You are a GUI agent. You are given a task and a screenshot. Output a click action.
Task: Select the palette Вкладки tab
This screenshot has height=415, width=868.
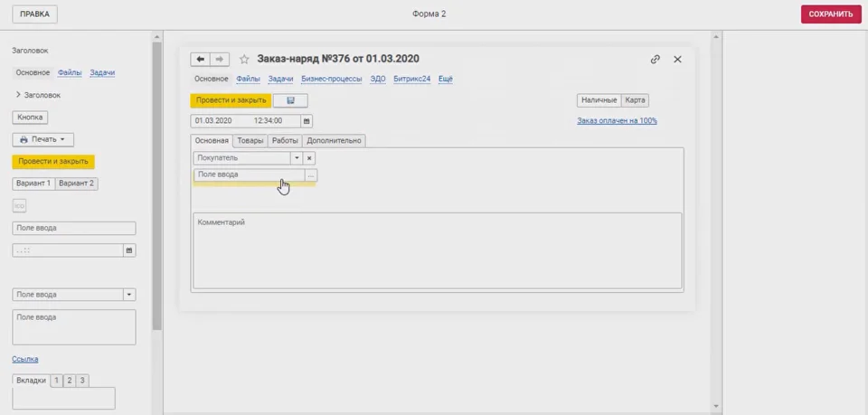point(31,380)
